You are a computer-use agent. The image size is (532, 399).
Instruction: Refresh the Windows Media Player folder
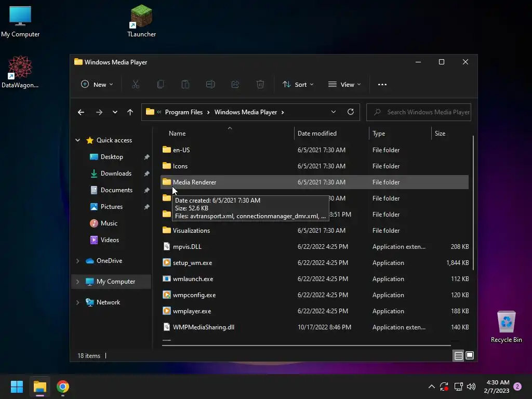(351, 112)
